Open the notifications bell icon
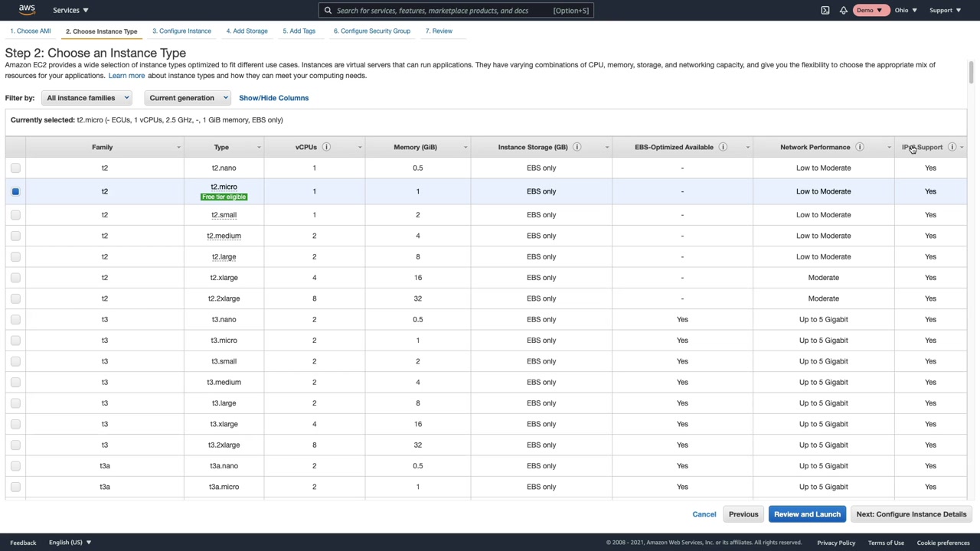This screenshot has height=551, width=980. pyautogui.click(x=843, y=10)
